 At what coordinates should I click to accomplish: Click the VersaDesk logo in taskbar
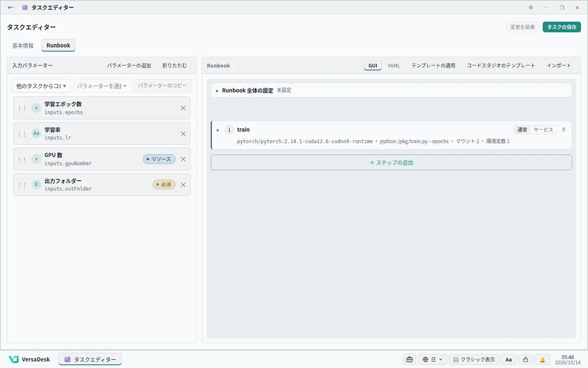tap(29, 359)
